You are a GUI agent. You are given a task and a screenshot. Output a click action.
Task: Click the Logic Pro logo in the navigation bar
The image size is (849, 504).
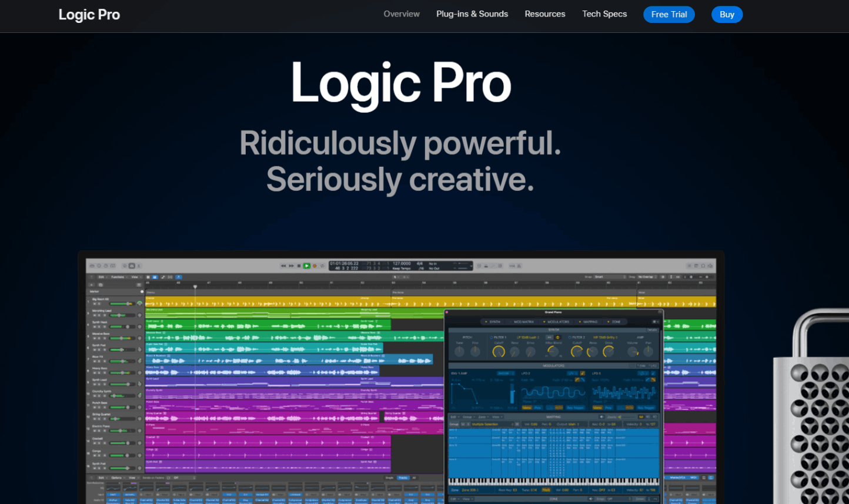[x=89, y=15]
